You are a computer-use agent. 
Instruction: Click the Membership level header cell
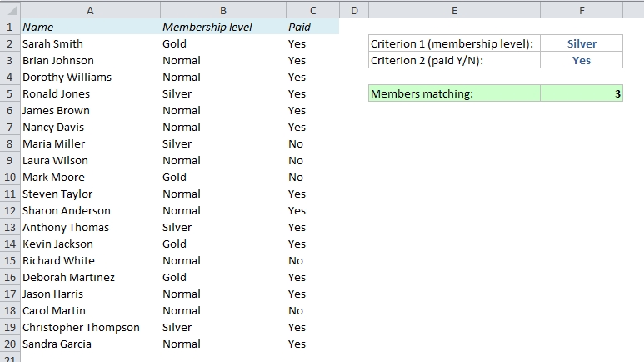tap(223, 27)
